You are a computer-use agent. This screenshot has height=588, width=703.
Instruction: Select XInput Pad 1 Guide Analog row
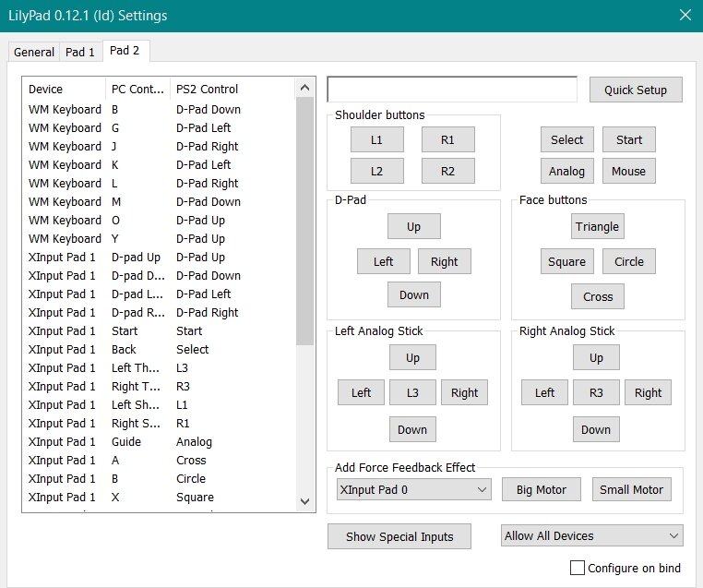click(160, 442)
